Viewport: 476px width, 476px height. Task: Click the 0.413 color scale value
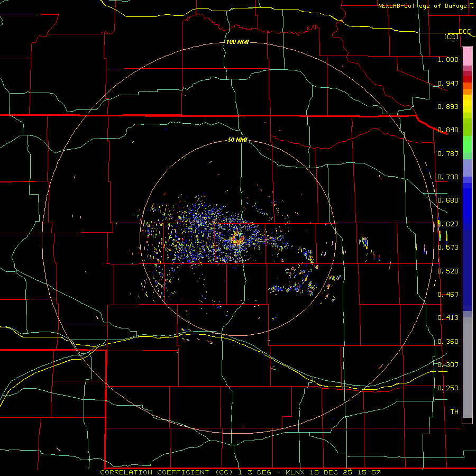[448, 318]
